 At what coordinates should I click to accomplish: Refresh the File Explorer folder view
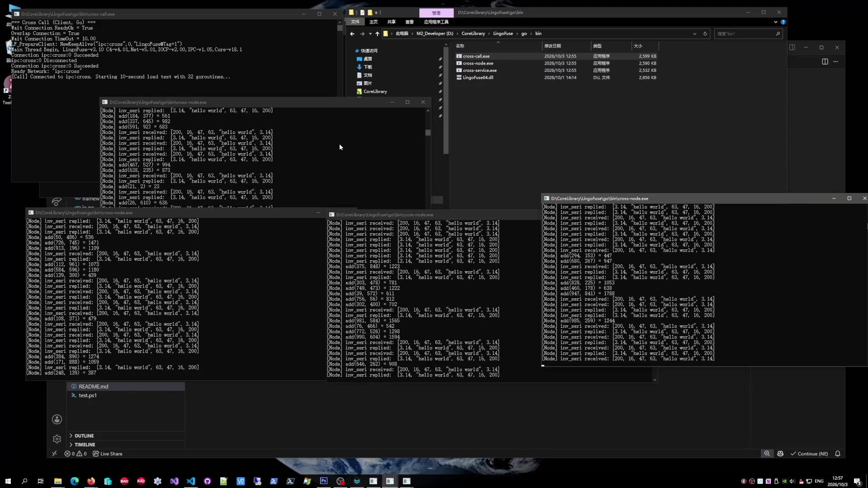click(705, 33)
